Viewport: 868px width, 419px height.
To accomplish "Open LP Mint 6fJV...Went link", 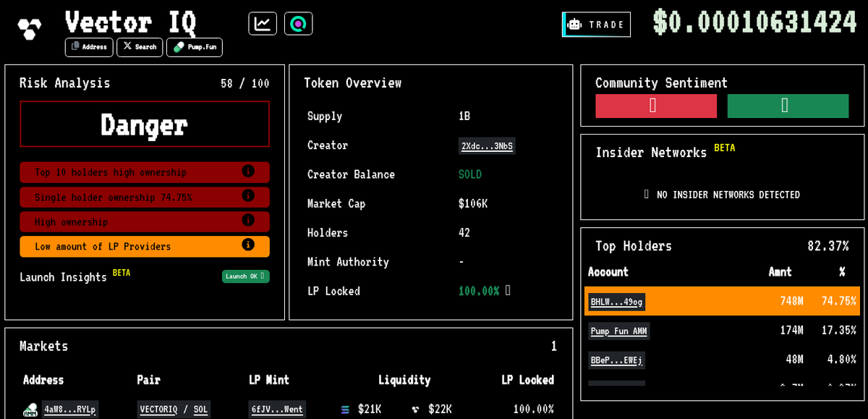I will coord(277,410).
